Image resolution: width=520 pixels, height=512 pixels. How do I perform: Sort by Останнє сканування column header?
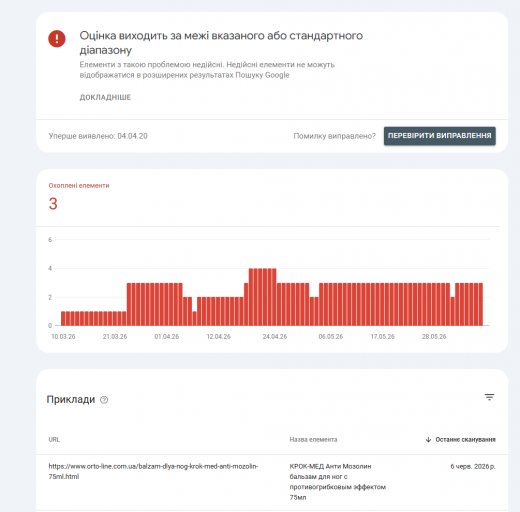[x=465, y=440]
